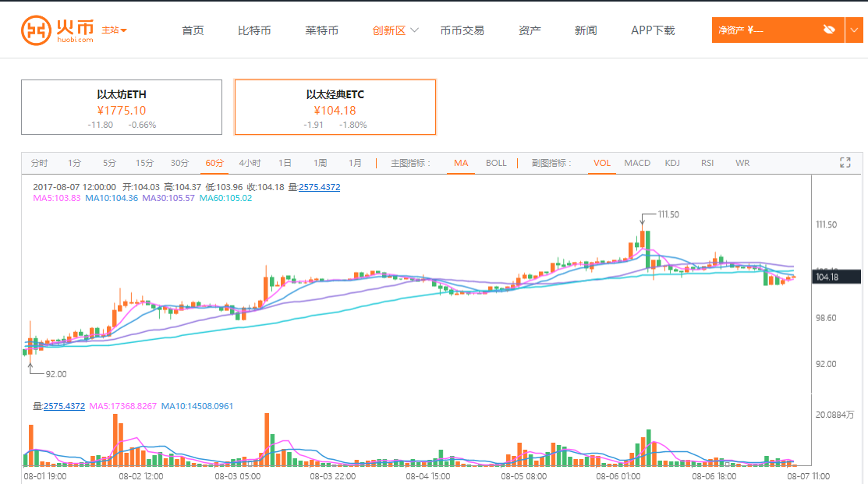
Task: Click the 111.50 high price marker
Action: [668, 214]
